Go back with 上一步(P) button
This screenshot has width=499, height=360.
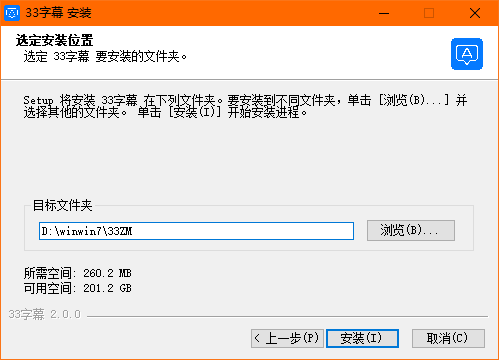pyautogui.click(x=287, y=338)
